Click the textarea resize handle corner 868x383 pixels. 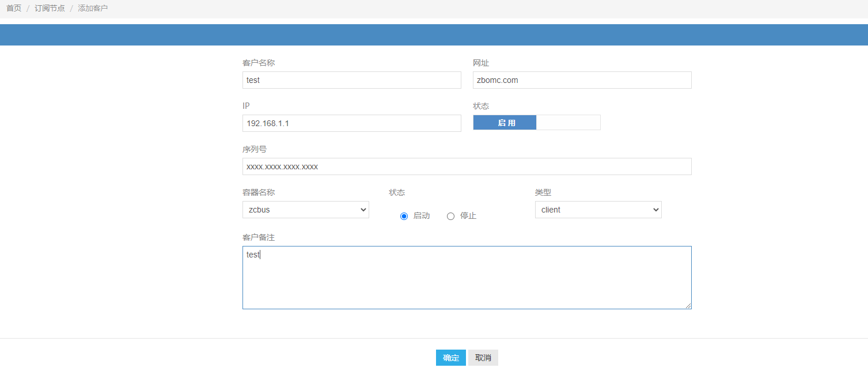(688, 306)
